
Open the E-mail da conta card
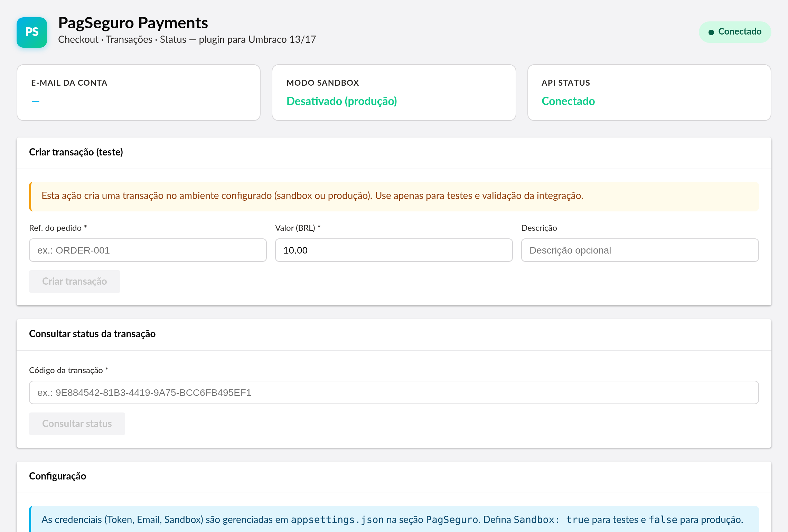pyautogui.click(x=138, y=93)
